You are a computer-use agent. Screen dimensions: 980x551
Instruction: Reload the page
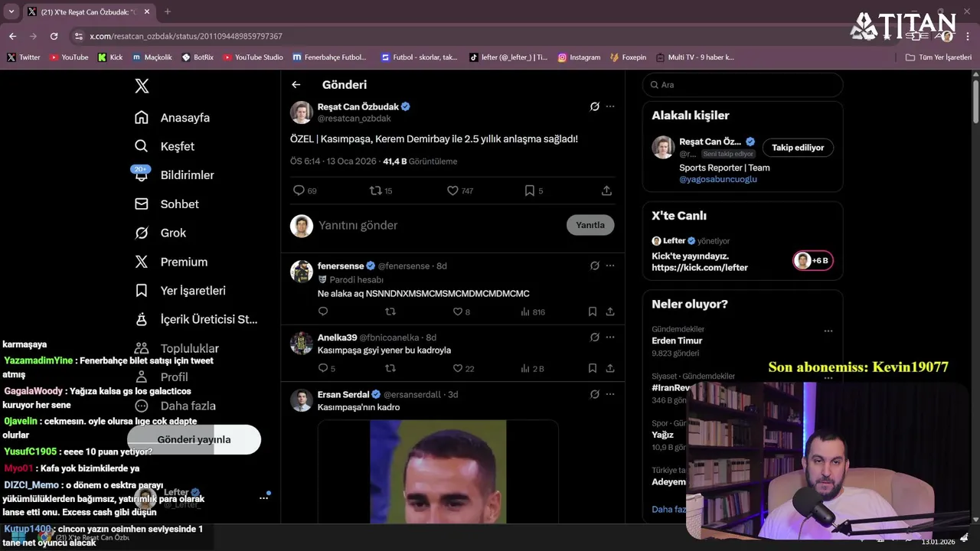pyautogui.click(x=54, y=36)
